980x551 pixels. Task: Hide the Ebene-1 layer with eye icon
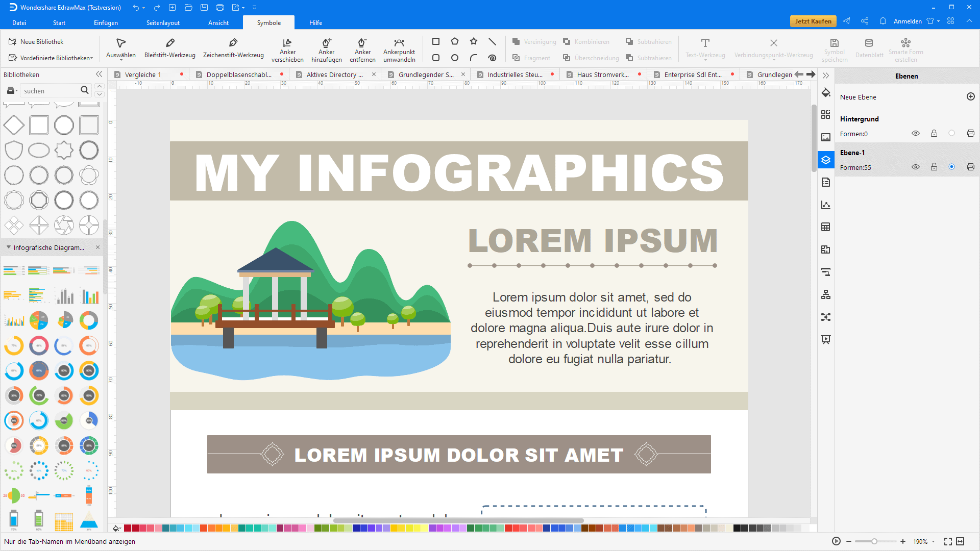tap(916, 167)
